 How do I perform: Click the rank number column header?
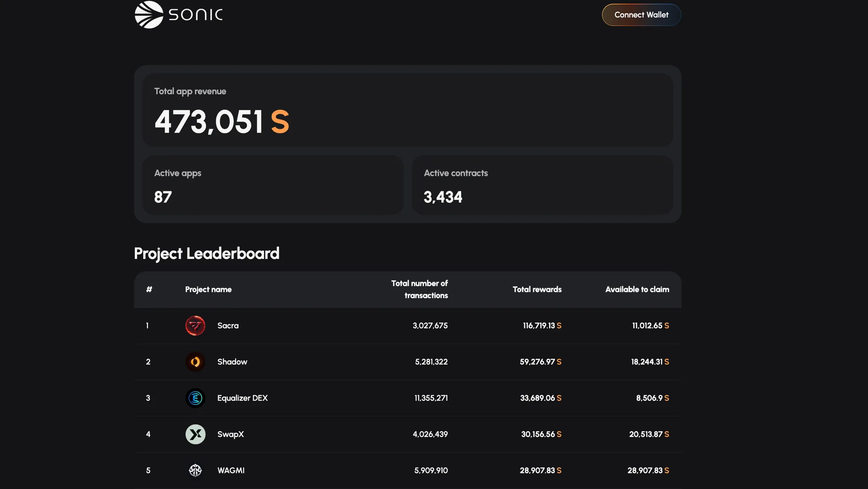pyautogui.click(x=149, y=289)
